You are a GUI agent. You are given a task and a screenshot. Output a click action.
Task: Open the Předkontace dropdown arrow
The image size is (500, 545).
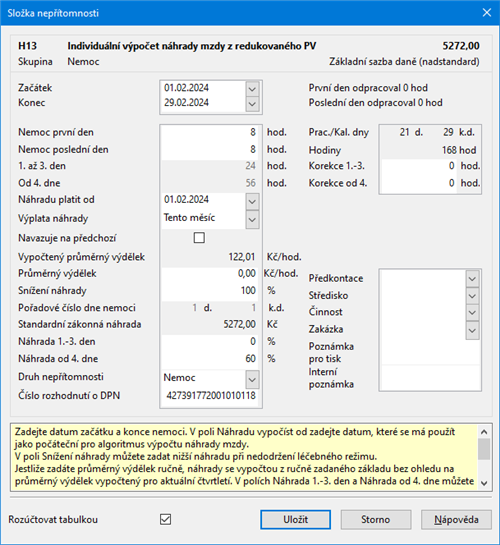pyautogui.click(x=472, y=278)
